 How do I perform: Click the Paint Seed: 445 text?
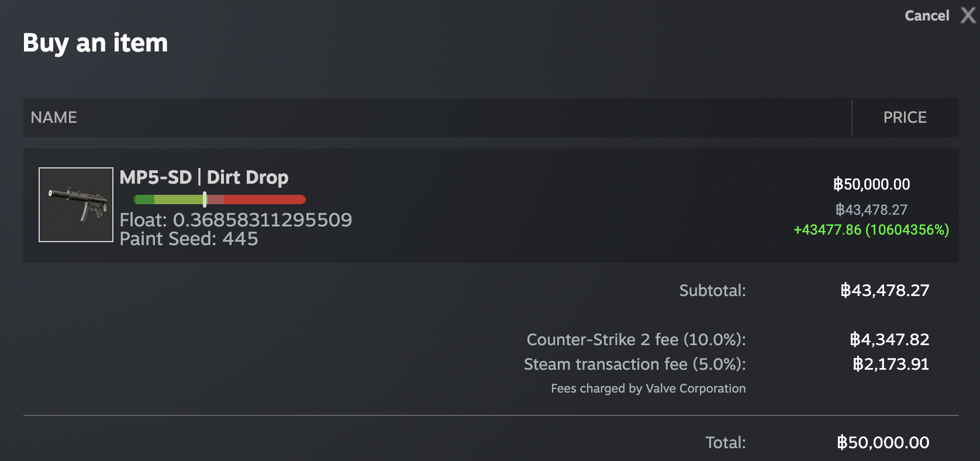click(189, 239)
